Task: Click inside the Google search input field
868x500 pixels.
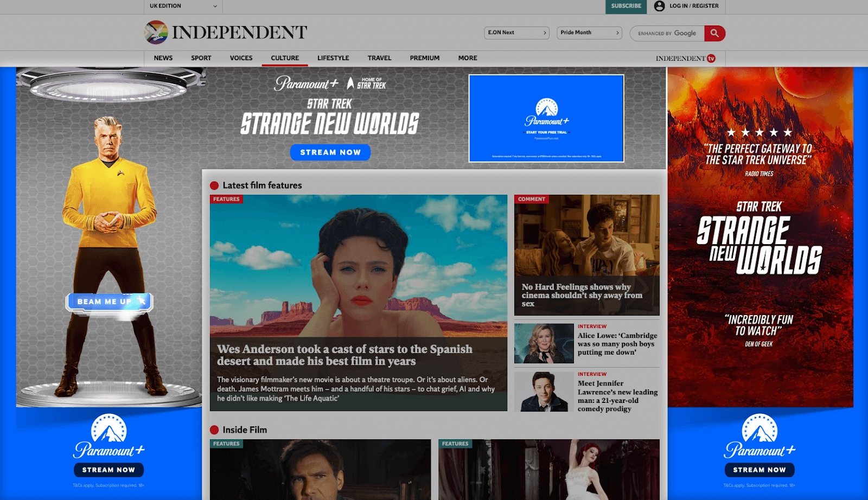Action: pyautogui.click(x=667, y=33)
